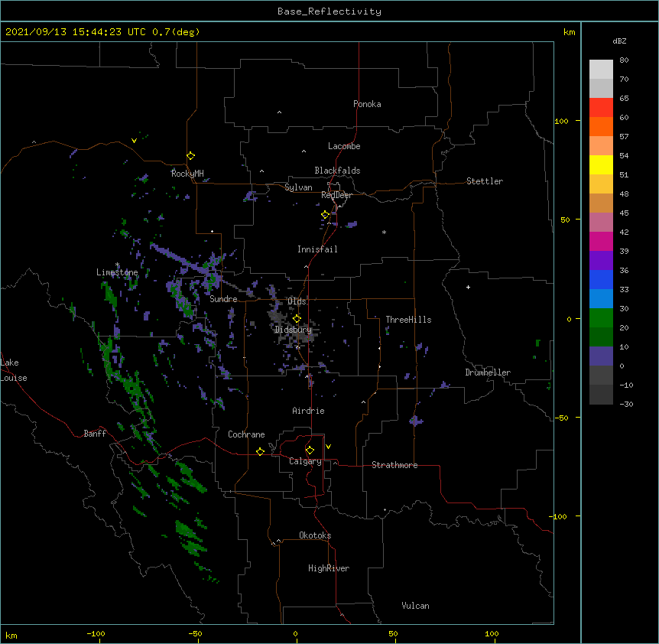The image size is (659, 644).
Task: Click the Base_Reflectivity title text
Action: pos(329,11)
